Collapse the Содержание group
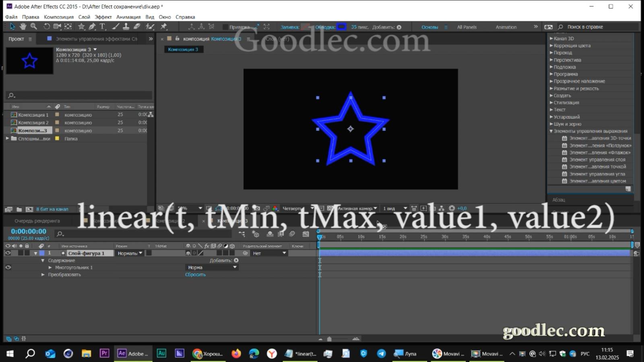Screen dimensions: 644x362 (43, 260)
